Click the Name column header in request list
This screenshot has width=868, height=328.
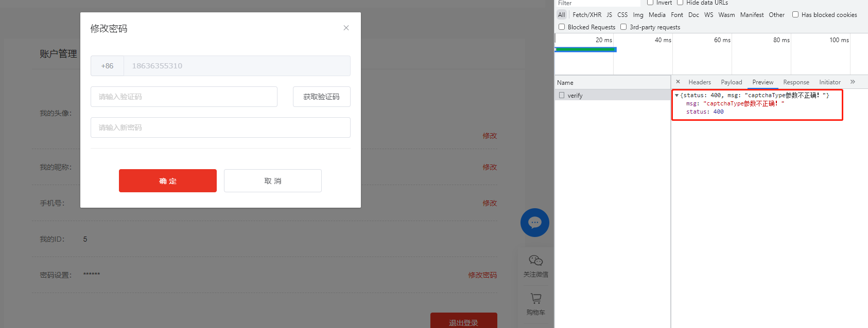pyautogui.click(x=612, y=82)
